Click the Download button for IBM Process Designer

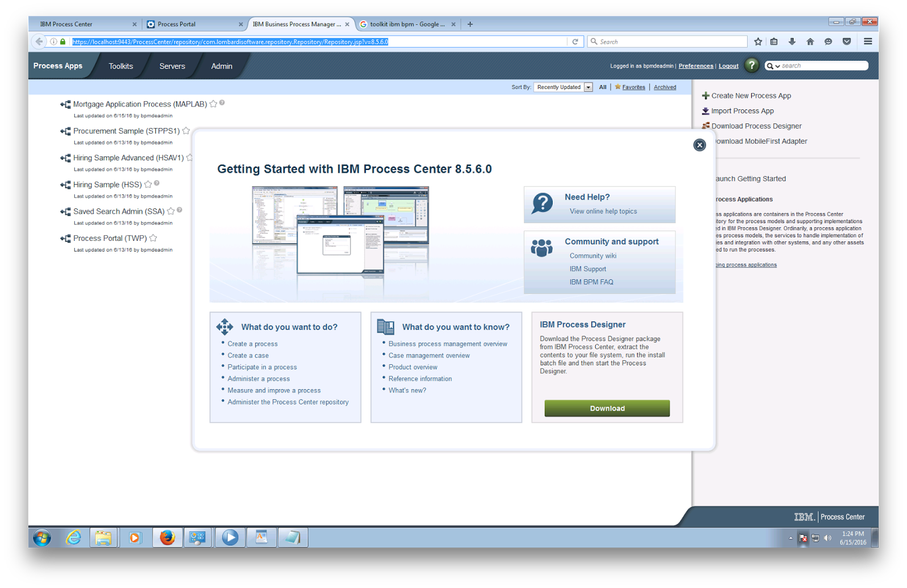click(607, 408)
